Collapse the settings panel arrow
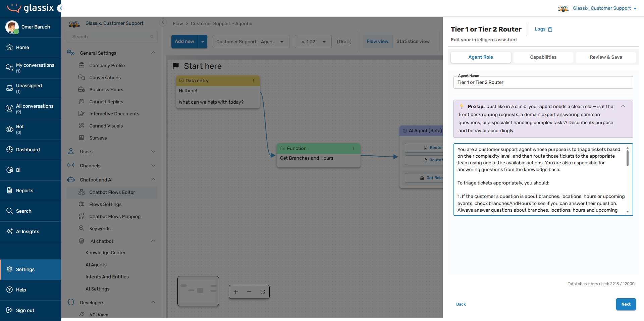Viewport: 644px width, 321px height. pos(163,23)
